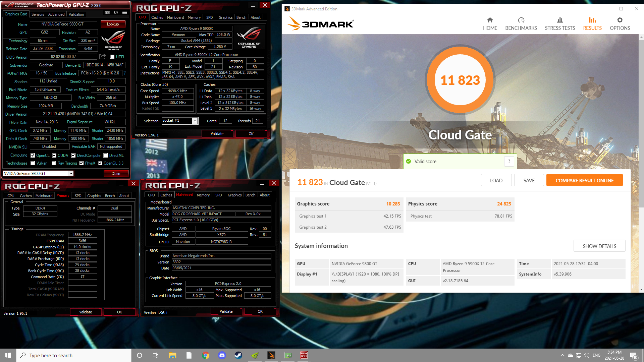The width and height of the screenshot is (644, 362).
Task: Toggle the PhysX checkbox
Action: pos(82,163)
